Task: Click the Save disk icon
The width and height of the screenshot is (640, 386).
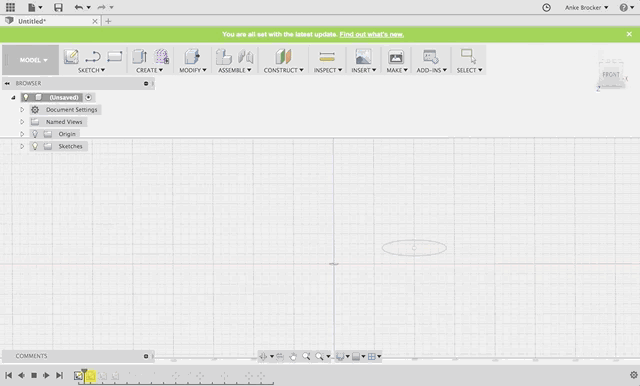Action: [x=58, y=7]
